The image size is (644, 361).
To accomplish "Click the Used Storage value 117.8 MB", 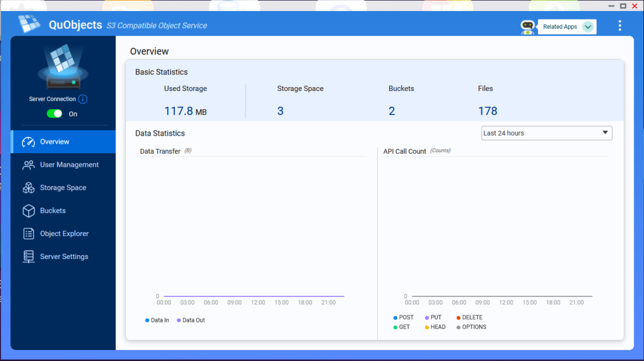I will coord(185,111).
